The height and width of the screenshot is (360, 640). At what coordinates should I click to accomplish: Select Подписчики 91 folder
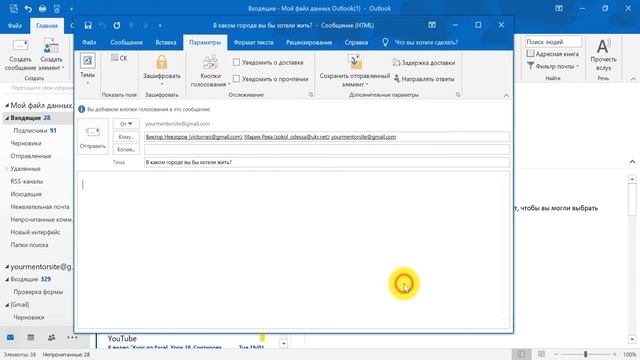pos(35,131)
